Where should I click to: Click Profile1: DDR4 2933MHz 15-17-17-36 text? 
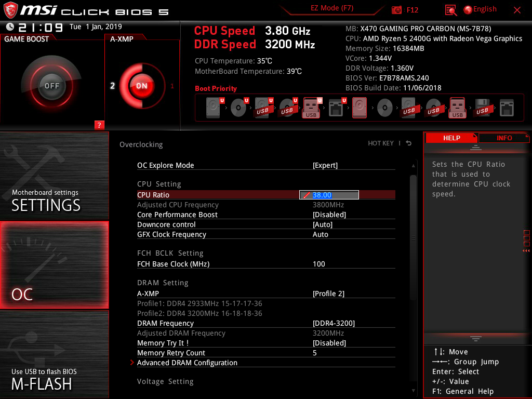coord(199,303)
